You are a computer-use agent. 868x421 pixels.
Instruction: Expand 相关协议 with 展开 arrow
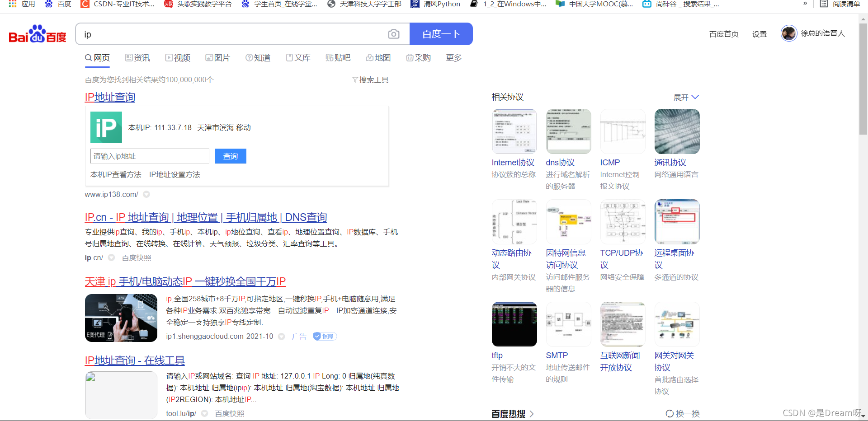pos(686,98)
